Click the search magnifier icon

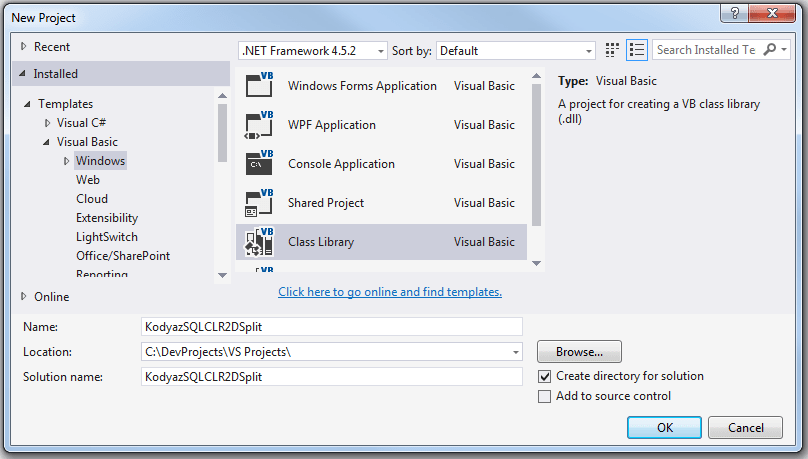(769, 49)
